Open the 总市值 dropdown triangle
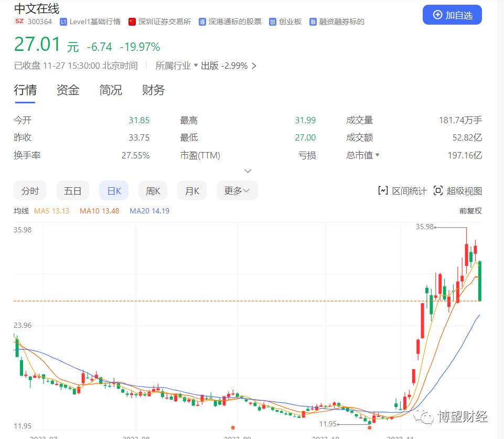 [x=378, y=155]
